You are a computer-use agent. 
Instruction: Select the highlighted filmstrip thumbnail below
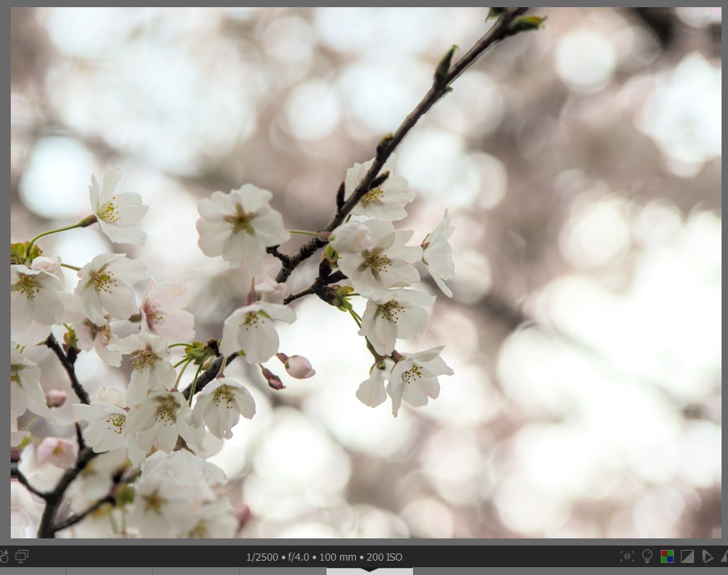tap(369, 571)
